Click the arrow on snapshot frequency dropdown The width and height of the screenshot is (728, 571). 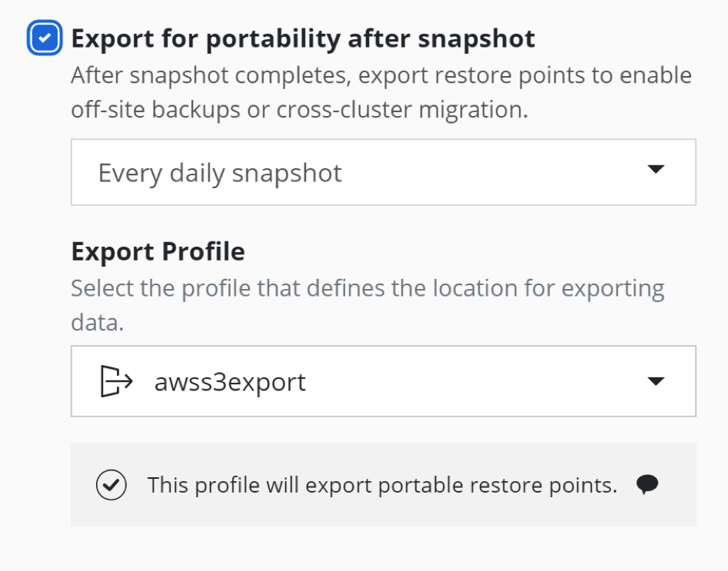(x=656, y=169)
